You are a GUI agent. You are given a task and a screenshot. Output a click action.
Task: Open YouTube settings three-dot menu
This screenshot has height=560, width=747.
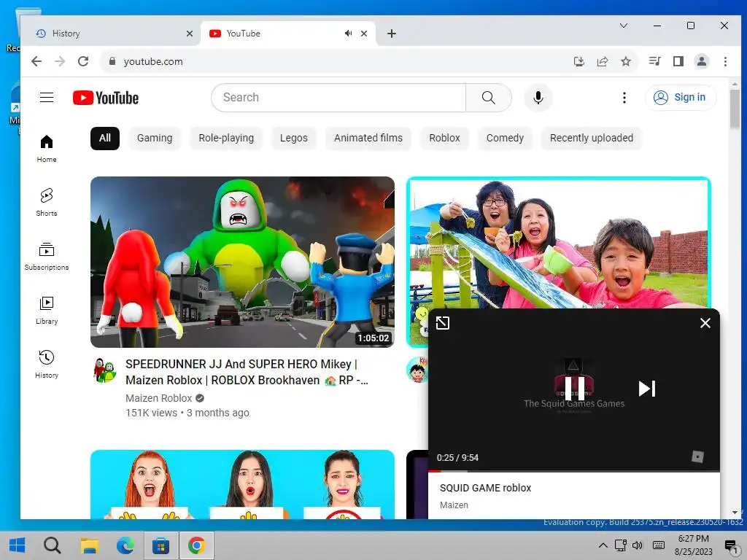624,98
